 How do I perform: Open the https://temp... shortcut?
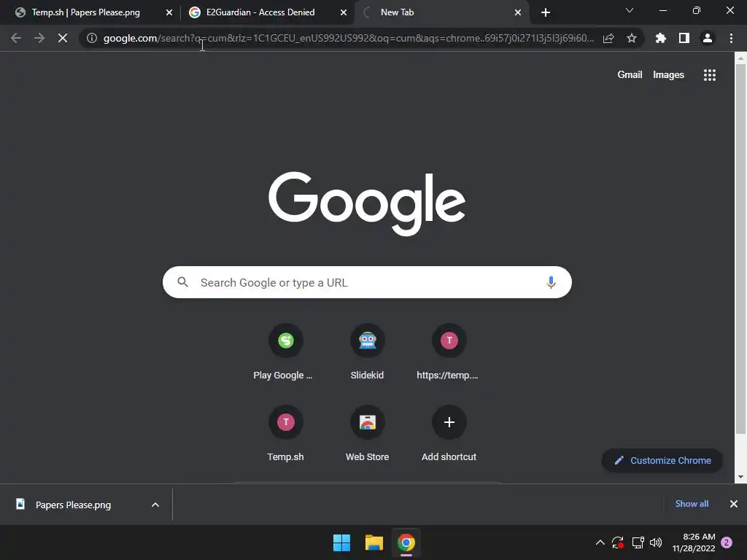tap(449, 352)
